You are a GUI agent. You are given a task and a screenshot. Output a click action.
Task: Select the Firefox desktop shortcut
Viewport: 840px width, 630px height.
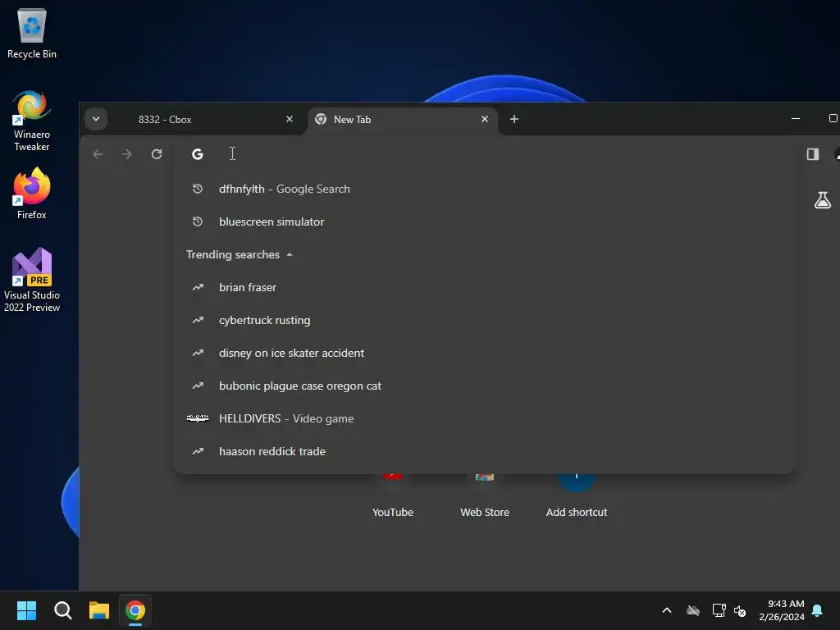(x=32, y=194)
